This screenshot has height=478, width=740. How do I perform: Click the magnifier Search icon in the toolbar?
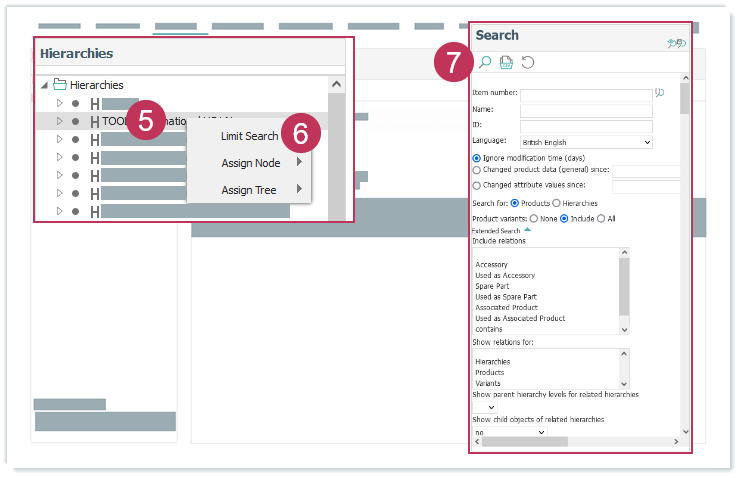click(485, 63)
